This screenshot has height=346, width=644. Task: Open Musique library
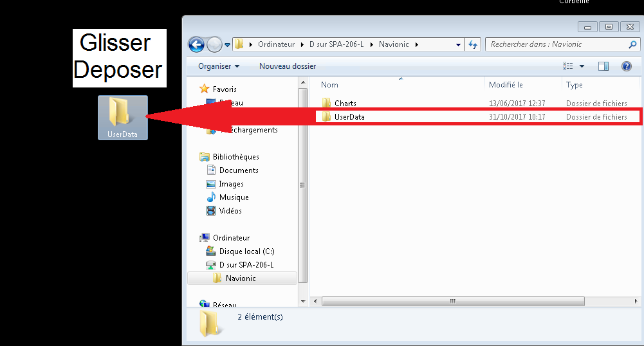[234, 197]
